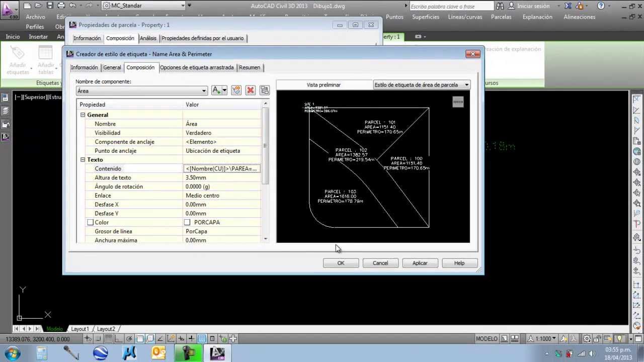The height and width of the screenshot is (362, 644).
Task: Open Google Earth from the taskbar
Action: (101, 353)
